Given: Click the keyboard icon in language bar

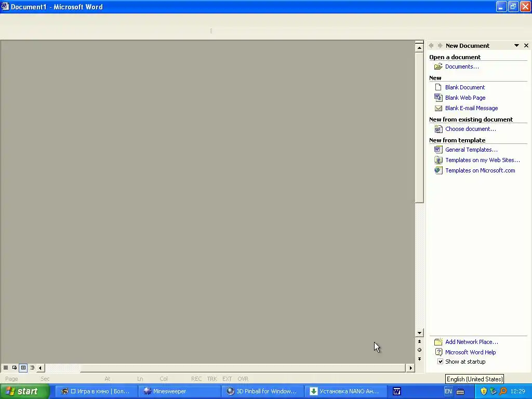Looking at the screenshot, I should point(460,392).
